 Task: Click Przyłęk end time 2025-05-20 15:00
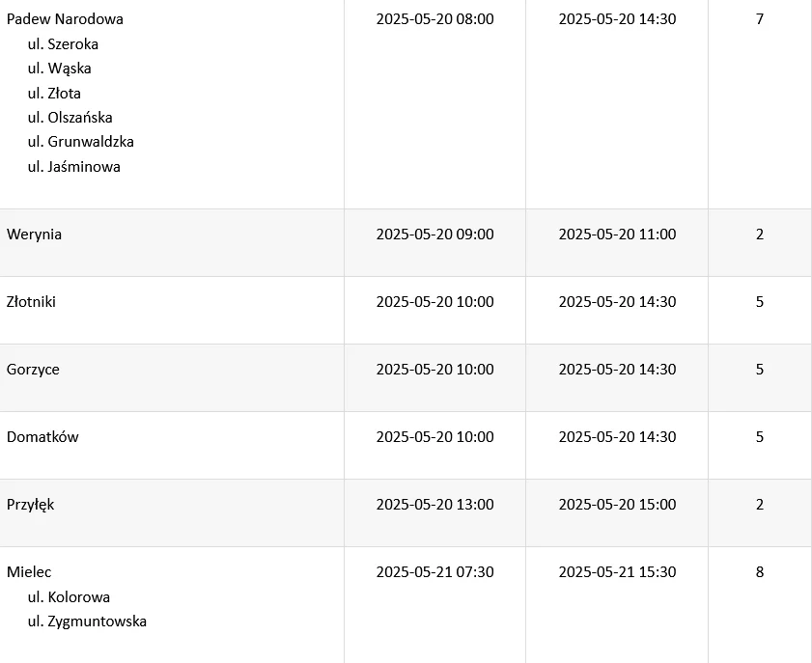point(617,505)
